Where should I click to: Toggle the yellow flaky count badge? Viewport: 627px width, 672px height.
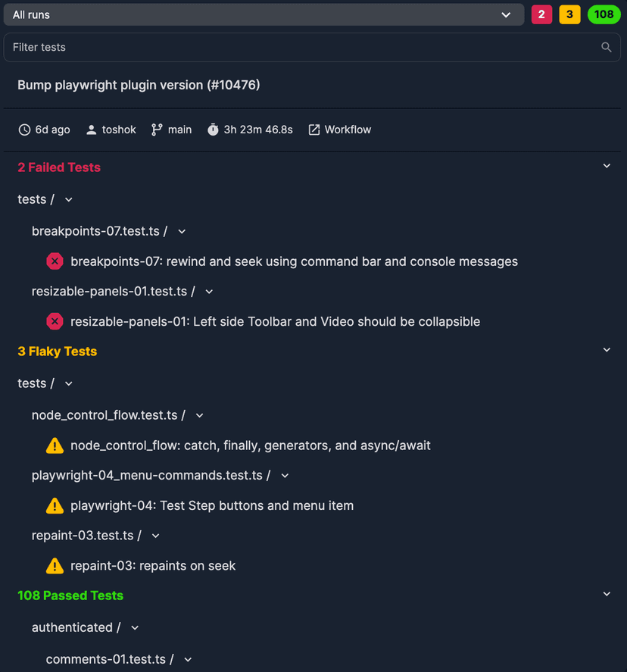[x=569, y=14]
